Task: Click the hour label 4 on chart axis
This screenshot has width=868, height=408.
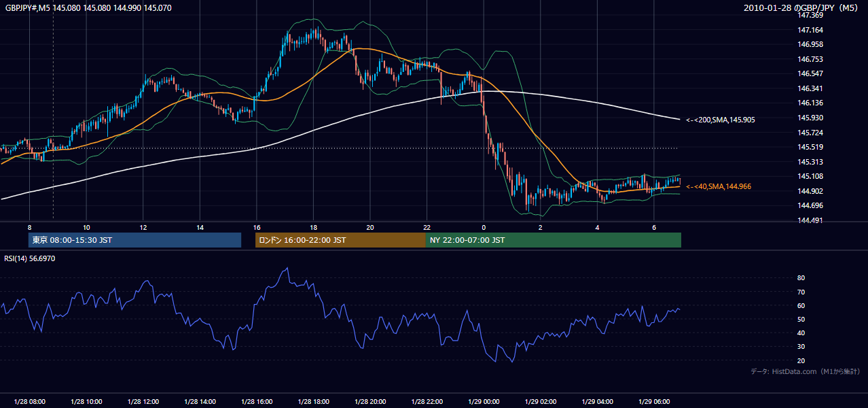Action: click(597, 227)
